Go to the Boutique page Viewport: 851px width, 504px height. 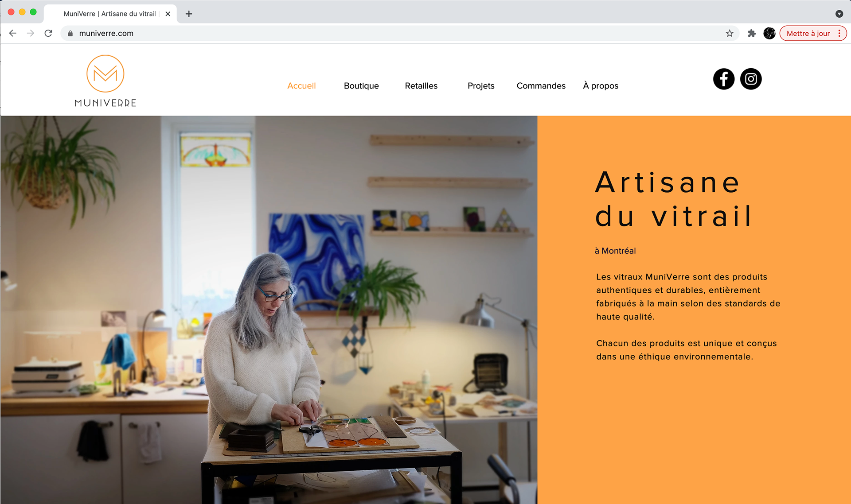(x=361, y=85)
